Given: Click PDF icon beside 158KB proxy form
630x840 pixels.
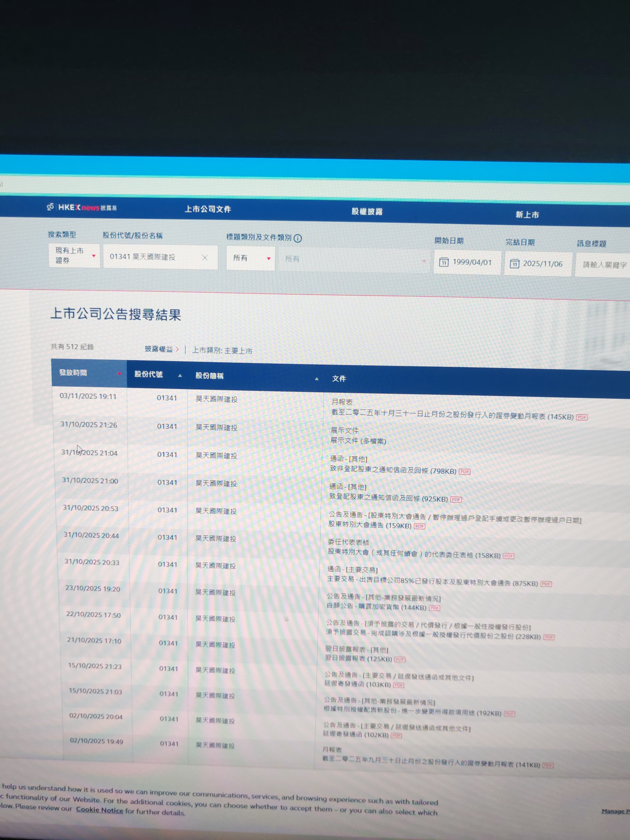Looking at the screenshot, I should tap(509, 556).
